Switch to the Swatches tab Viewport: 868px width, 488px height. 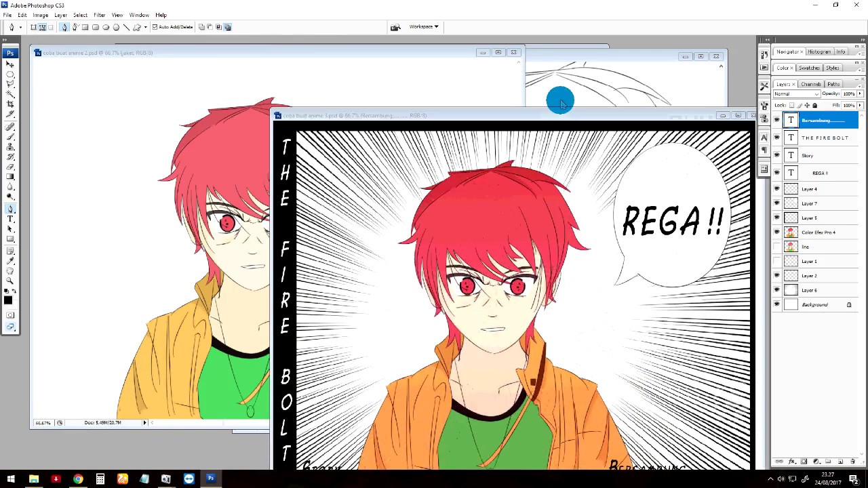coord(809,68)
